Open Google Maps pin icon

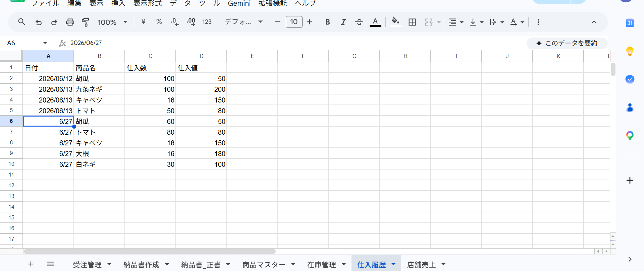(630, 136)
